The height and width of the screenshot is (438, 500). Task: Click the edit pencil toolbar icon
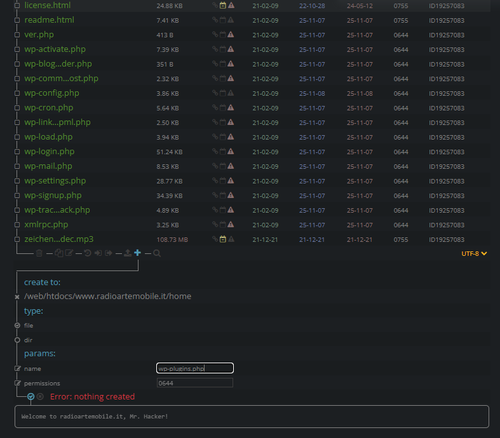[x=69, y=253]
